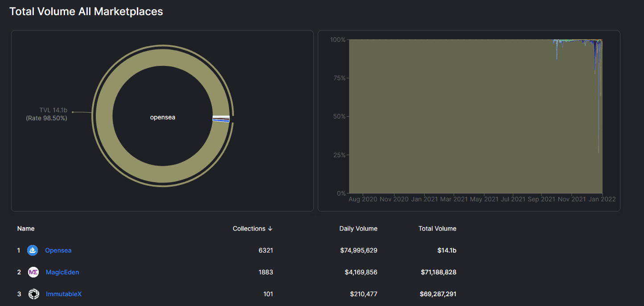Click the Collections sort arrow icon
Screen dimensions: 644x306
[x=270, y=228]
